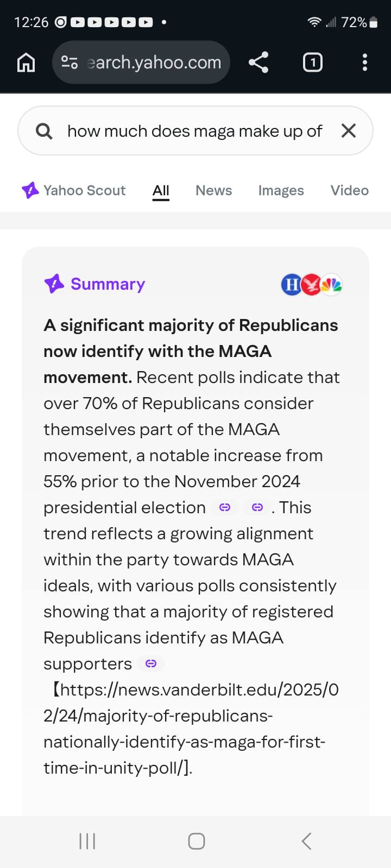Select the All results tab

tap(161, 190)
